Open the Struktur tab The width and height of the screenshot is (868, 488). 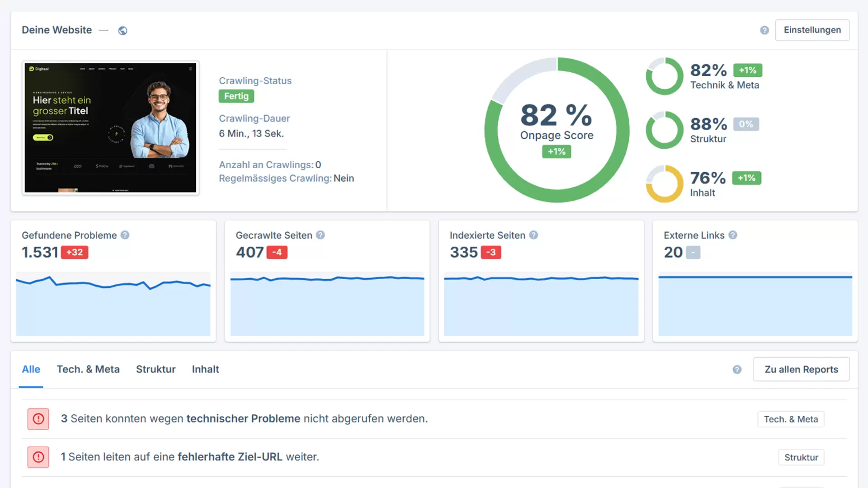(x=156, y=369)
